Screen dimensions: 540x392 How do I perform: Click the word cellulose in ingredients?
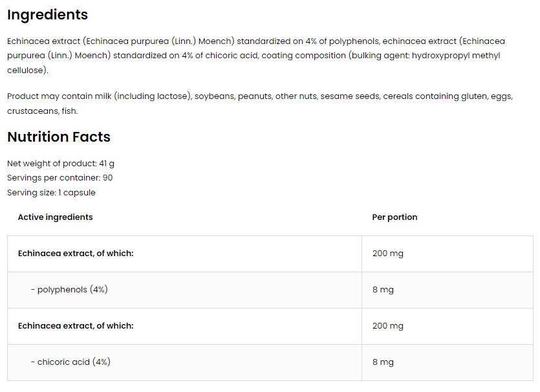[25, 71]
